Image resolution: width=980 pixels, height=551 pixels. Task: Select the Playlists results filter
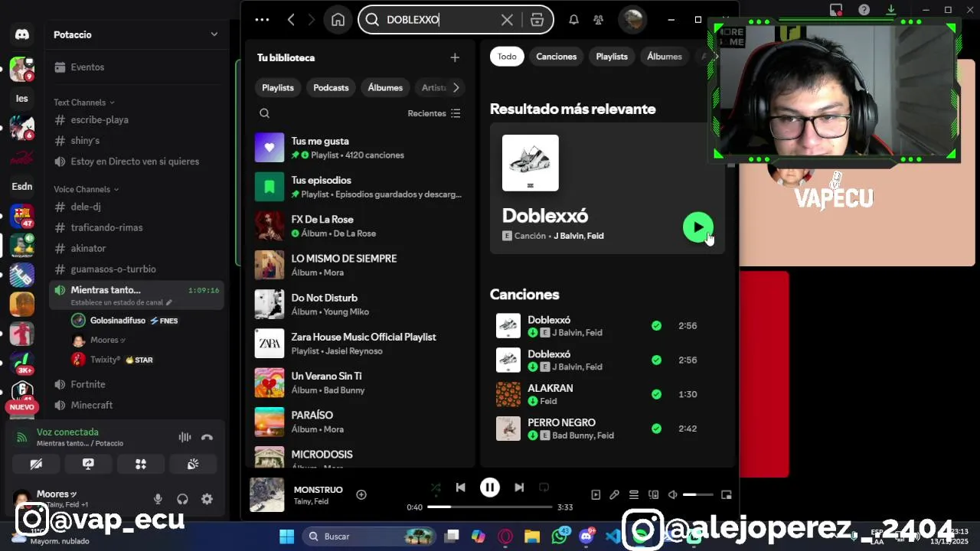612,57
